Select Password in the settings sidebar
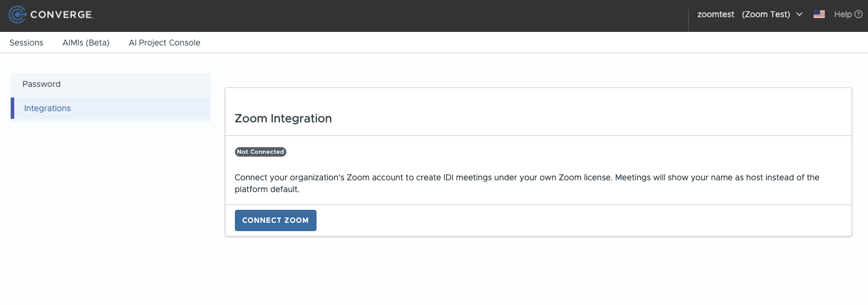The height and width of the screenshot is (305, 868). click(41, 84)
